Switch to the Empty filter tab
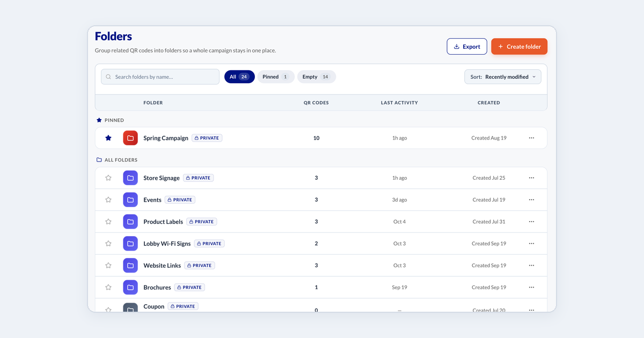The image size is (644, 338). (317, 77)
